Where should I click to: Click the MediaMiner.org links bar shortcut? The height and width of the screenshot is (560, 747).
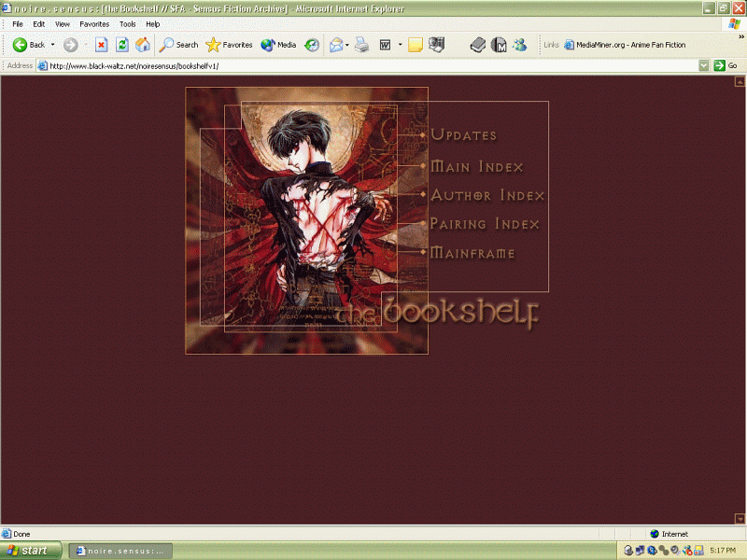click(x=624, y=44)
